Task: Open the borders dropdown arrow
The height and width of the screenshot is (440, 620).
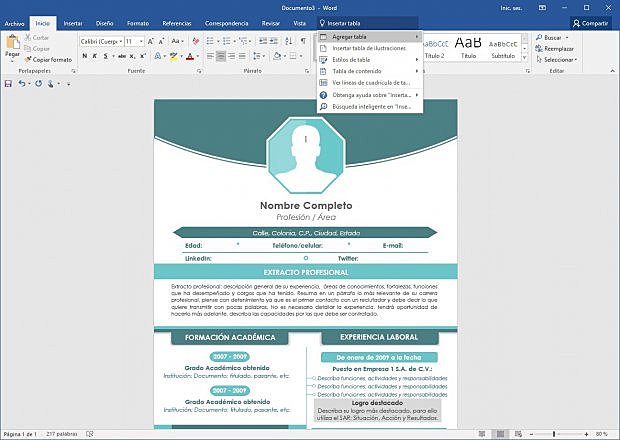Action: (x=301, y=56)
